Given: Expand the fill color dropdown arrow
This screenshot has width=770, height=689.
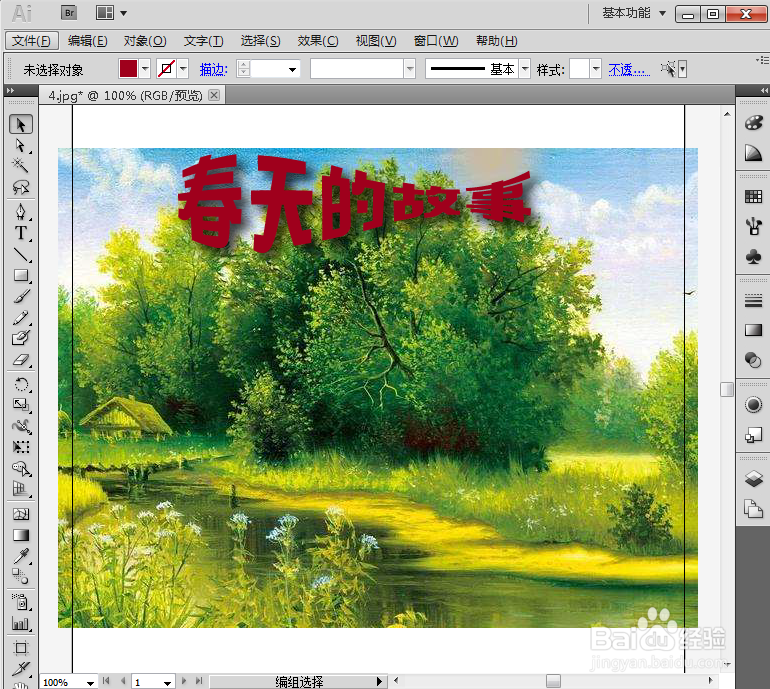Looking at the screenshot, I should (x=145, y=69).
